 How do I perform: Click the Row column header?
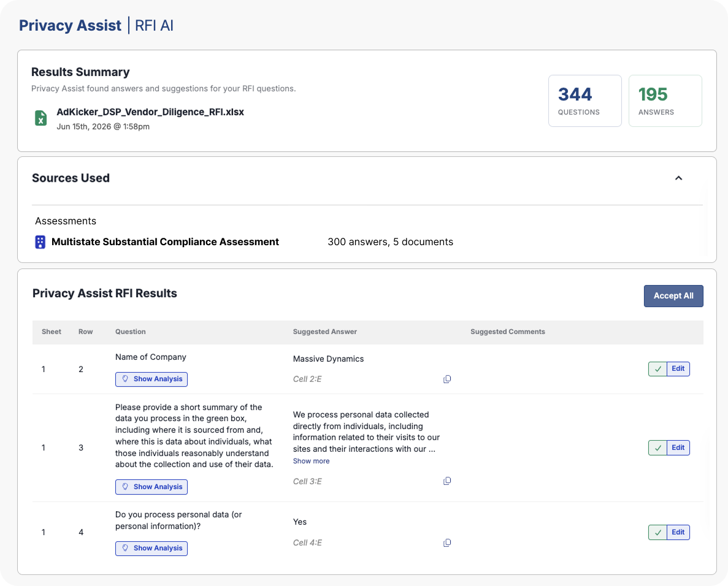[x=85, y=332]
